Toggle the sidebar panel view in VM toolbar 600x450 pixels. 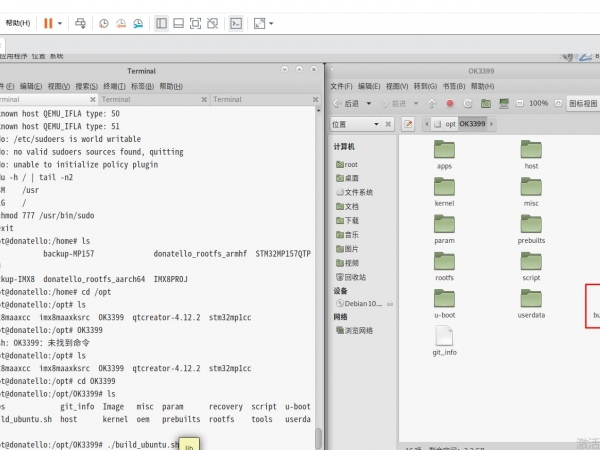coord(161,22)
